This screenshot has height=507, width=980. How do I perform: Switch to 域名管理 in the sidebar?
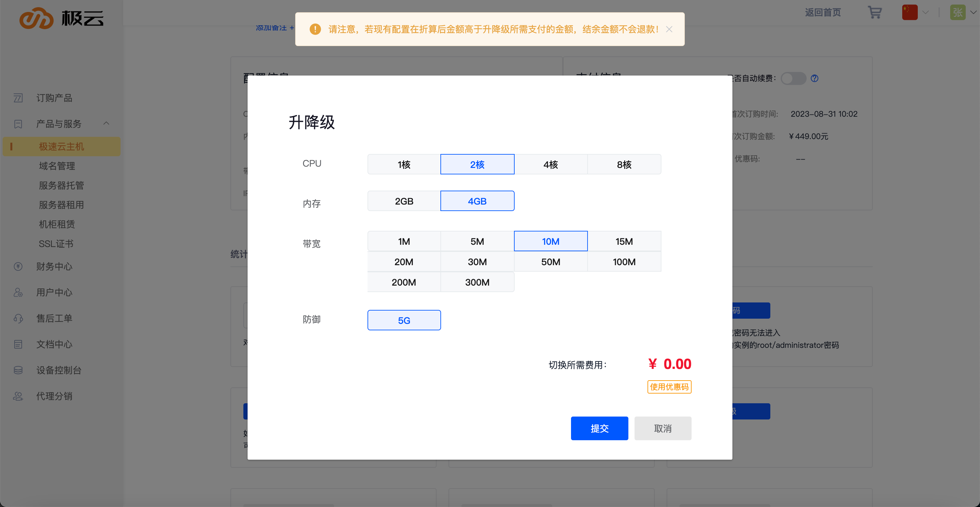click(57, 166)
